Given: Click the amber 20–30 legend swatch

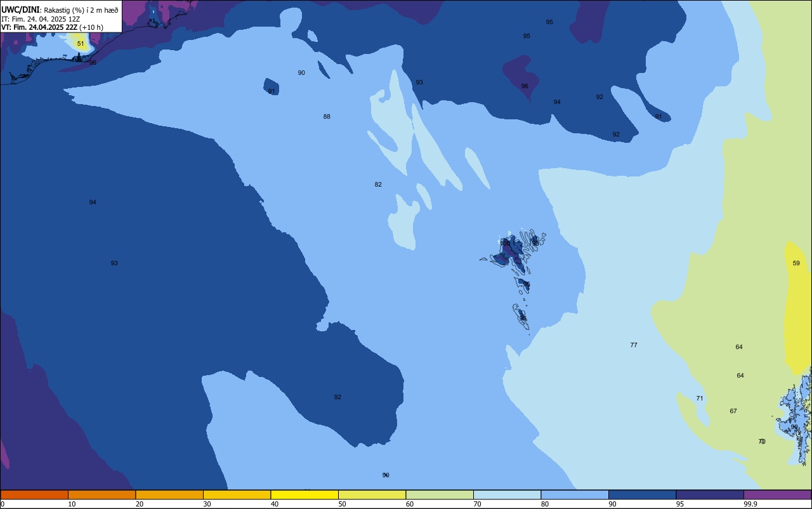Looking at the screenshot, I should 169,494.
